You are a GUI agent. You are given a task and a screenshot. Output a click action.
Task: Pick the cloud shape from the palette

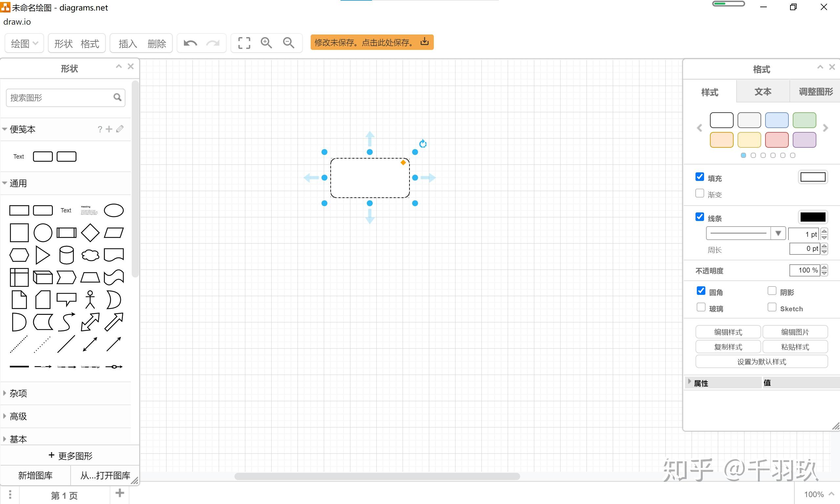tap(90, 255)
